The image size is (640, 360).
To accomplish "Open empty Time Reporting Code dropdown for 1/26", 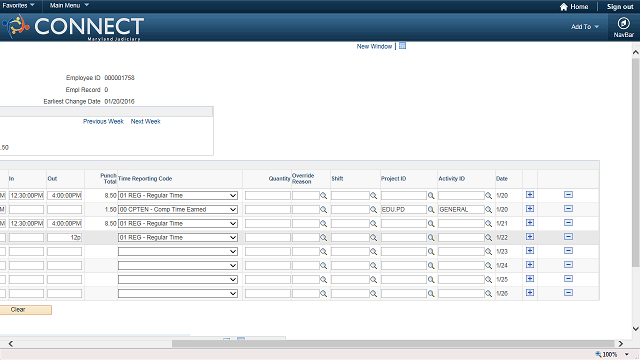I will coord(178,293).
